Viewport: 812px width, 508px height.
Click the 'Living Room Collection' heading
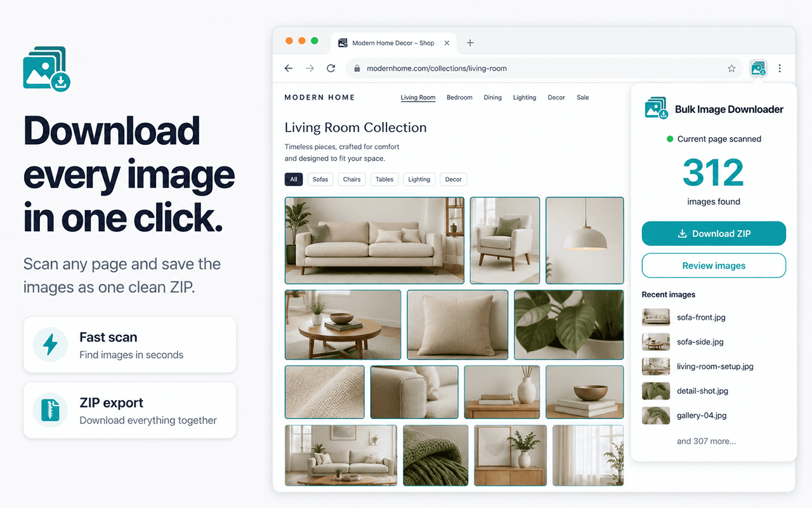[x=355, y=128]
